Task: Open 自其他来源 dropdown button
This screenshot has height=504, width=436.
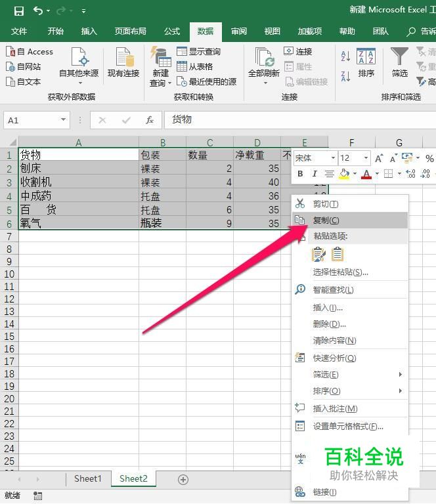Action: coord(79,66)
